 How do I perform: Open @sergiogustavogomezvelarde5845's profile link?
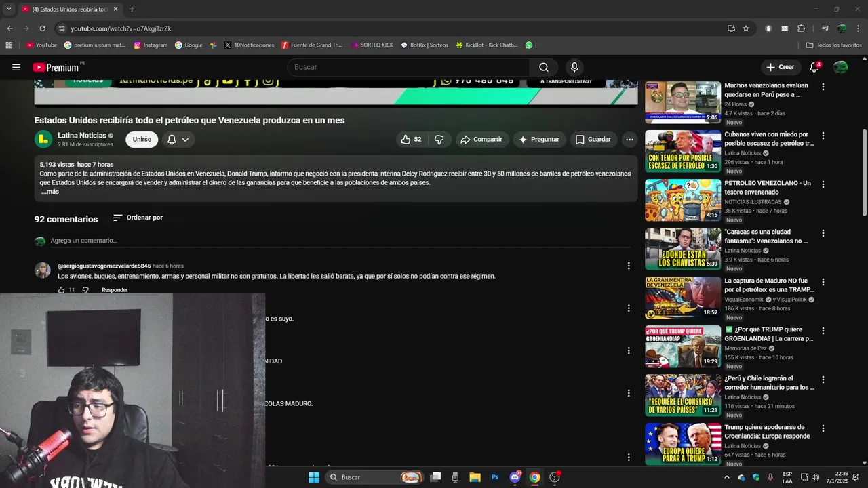coord(104,266)
